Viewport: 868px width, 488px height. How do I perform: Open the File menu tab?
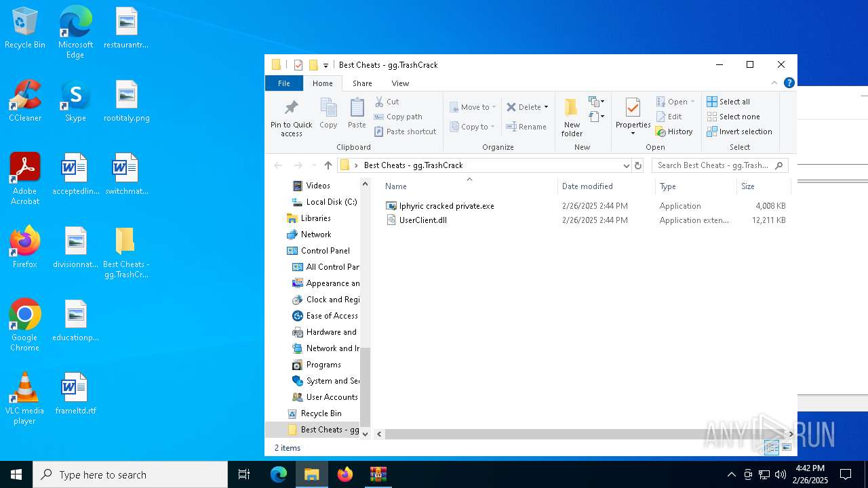coord(283,83)
